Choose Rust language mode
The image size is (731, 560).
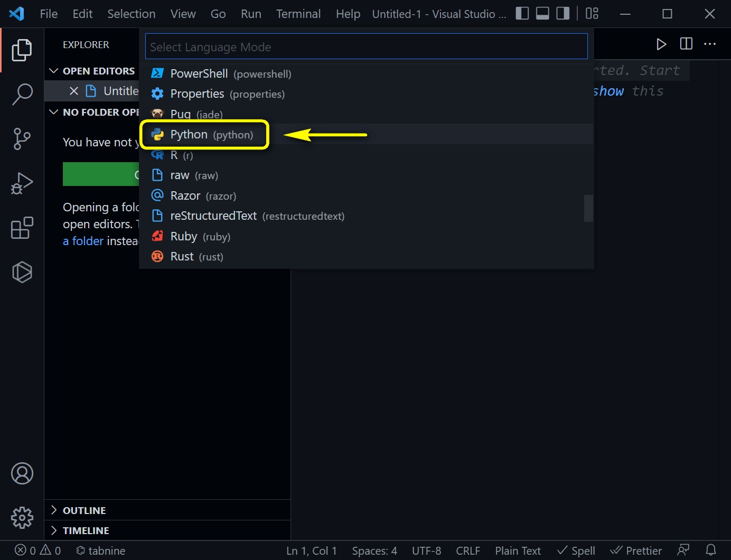(367, 256)
